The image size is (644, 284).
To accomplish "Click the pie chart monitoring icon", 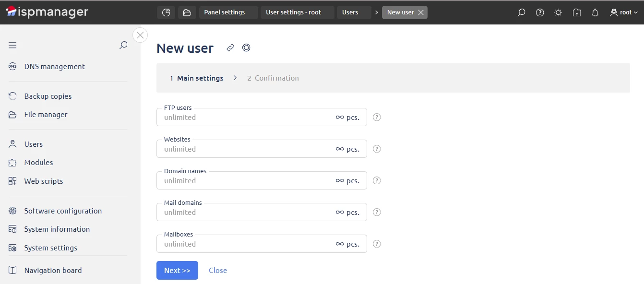I will click(166, 12).
